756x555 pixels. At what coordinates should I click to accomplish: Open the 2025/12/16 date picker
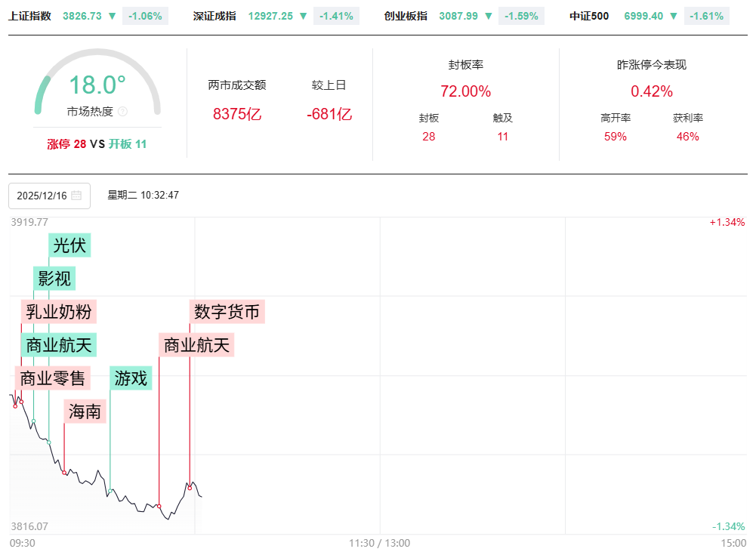(42, 196)
